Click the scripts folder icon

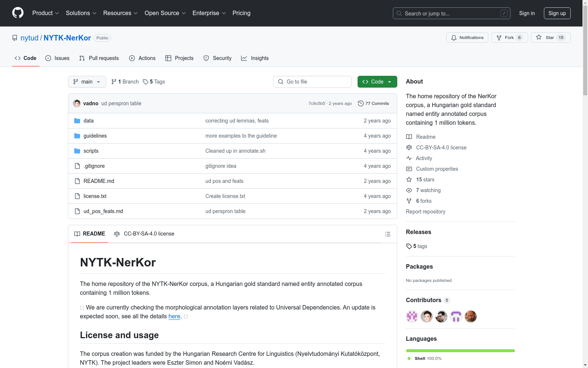77,151
